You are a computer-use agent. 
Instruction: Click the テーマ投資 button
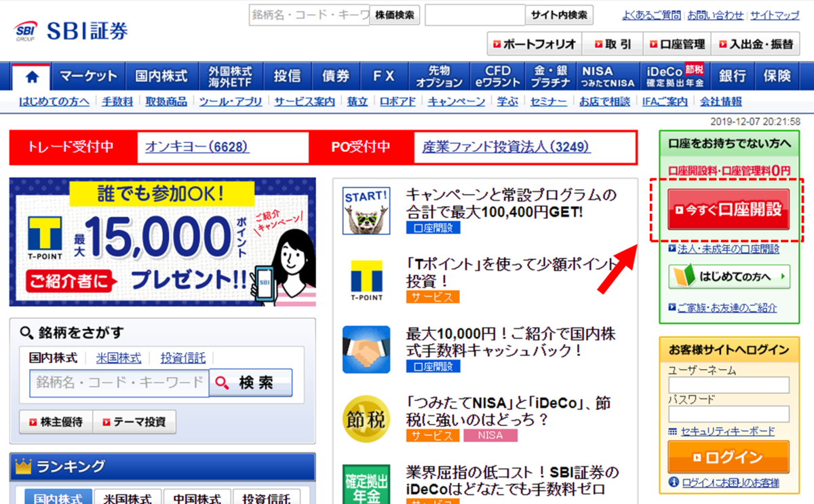pyautogui.click(x=134, y=422)
